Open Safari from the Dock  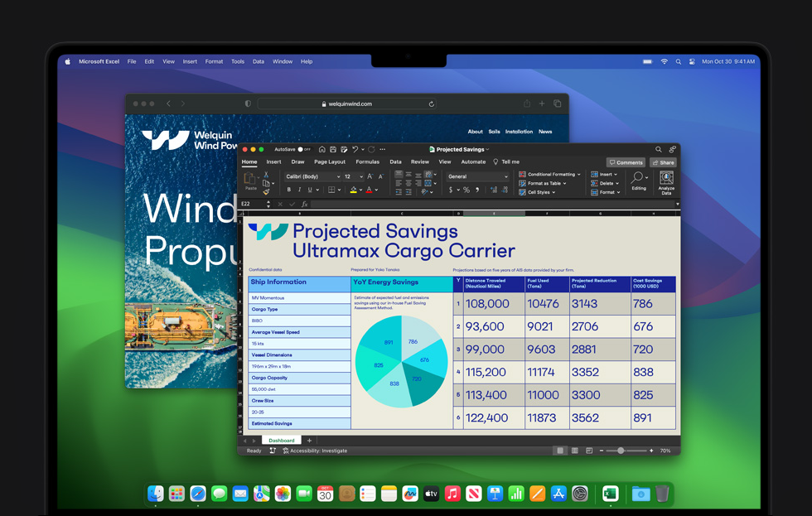pyautogui.click(x=198, y=494)
